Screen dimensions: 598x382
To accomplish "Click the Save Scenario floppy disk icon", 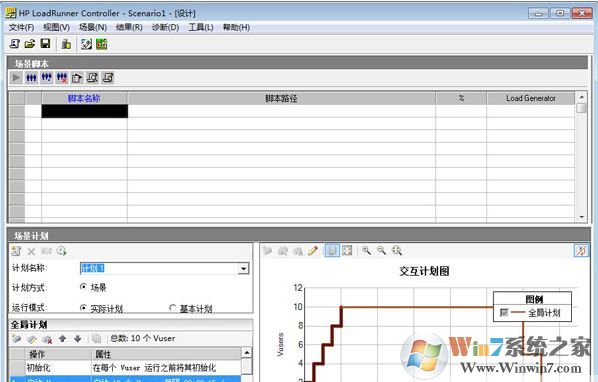I will [45, 44].
